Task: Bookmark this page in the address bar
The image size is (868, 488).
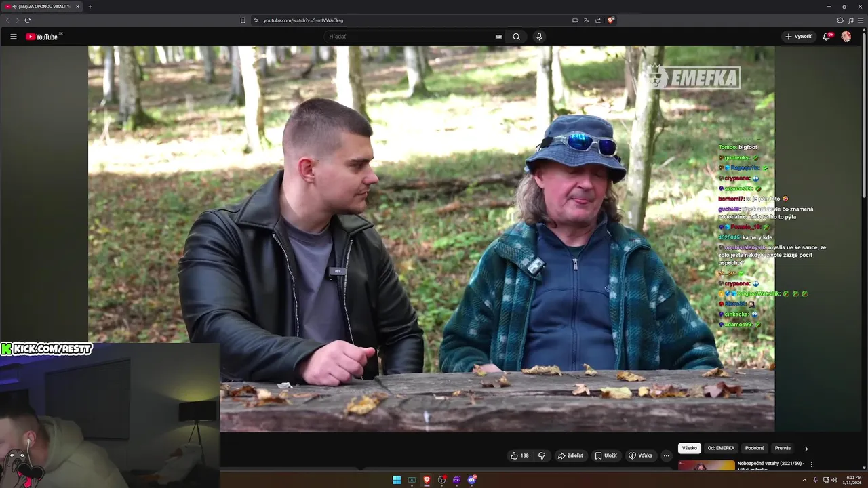Action: click(x=243, y=20)
